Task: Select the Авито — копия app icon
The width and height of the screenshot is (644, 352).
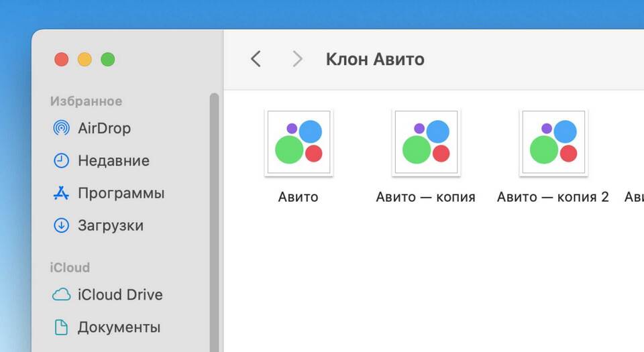Action: 426,143
